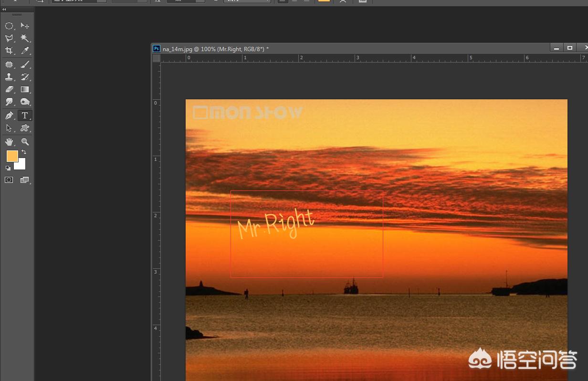Activate the Zoom magnifier tool
This screenshot has width=588, height=381.
25,142
